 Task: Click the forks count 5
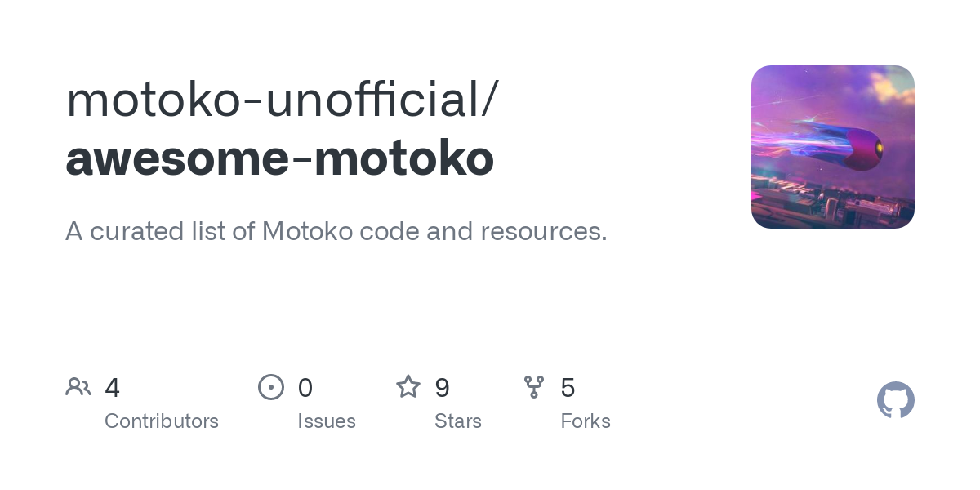(x=568, y=388)
